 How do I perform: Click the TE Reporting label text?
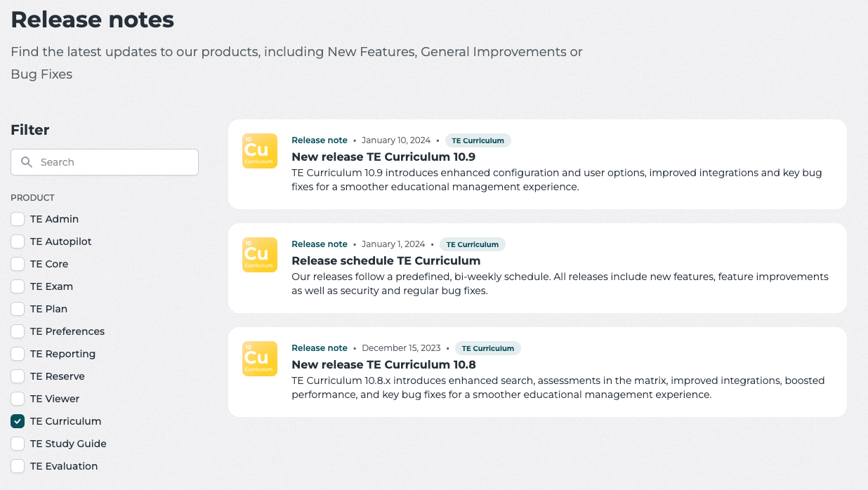[63, 354]
